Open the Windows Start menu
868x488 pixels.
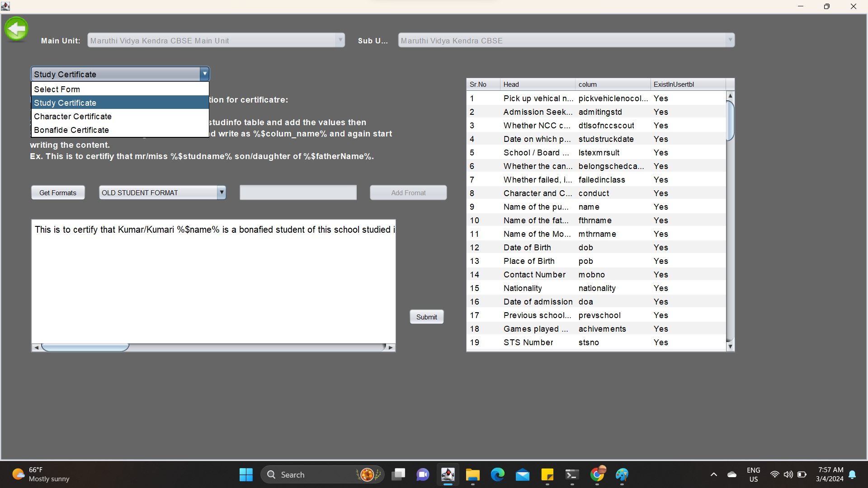[246, 474]
